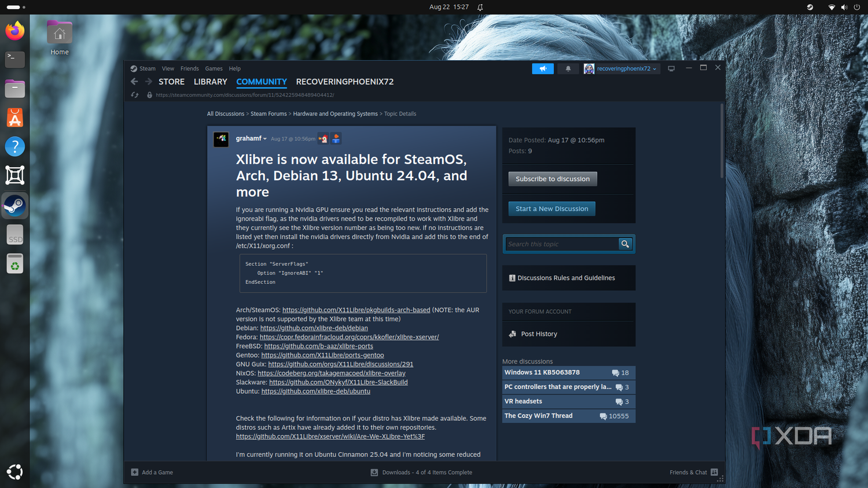The image size is (868, 488).
Task: Open Ubuntu App Center from the dock
Action: [x=15, y=117]
